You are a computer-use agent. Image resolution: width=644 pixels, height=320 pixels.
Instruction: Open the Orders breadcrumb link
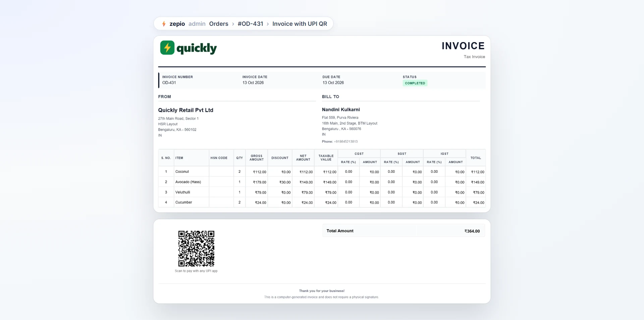(x=219, y=24)
